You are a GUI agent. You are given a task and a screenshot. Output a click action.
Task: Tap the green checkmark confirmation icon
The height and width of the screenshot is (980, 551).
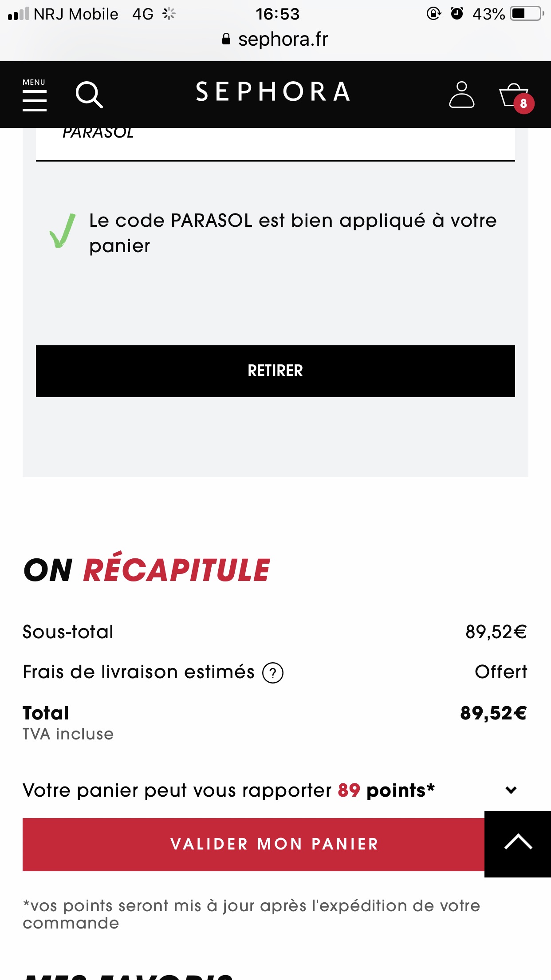click(x=63, y=231)
